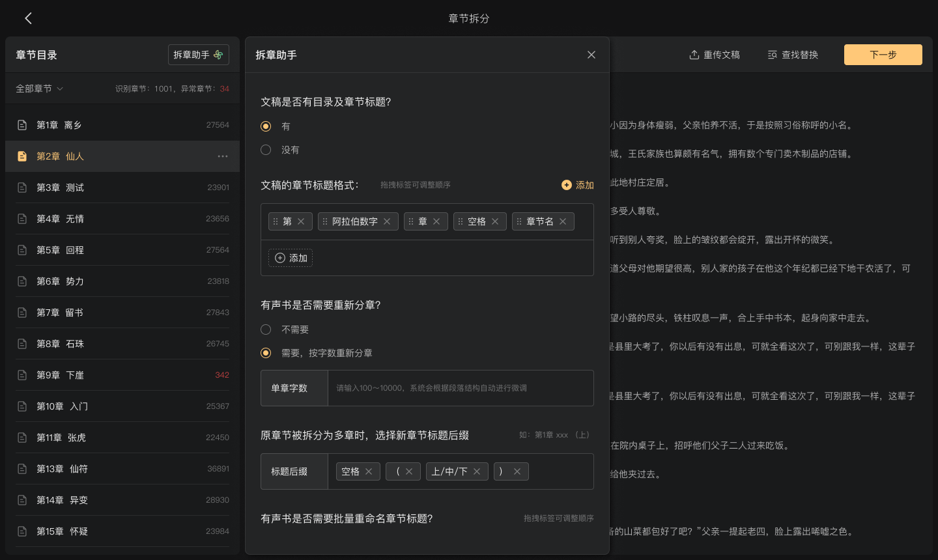
Task: Select chapter 第1章 离乡
Action: (x=122, y=125)
